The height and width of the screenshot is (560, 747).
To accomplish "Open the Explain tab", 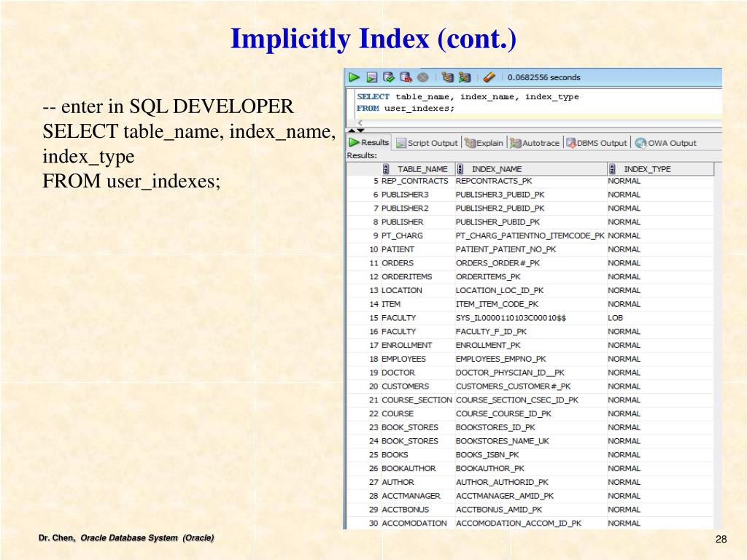I will 484,143.
